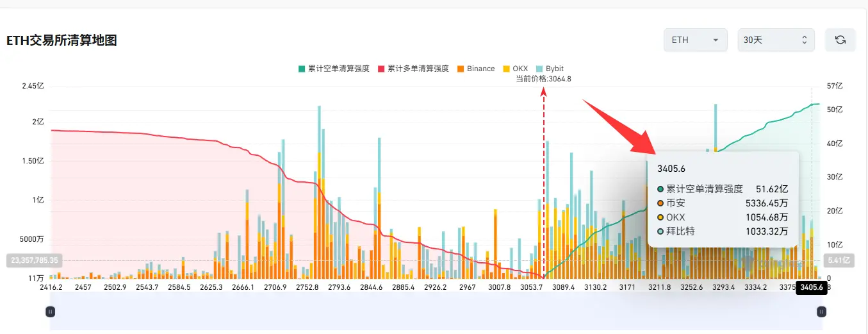Viewport: 868px width, 334px height.
Task: Click the OKX 1054.68万 tooltip row
Action: (723, 217)
